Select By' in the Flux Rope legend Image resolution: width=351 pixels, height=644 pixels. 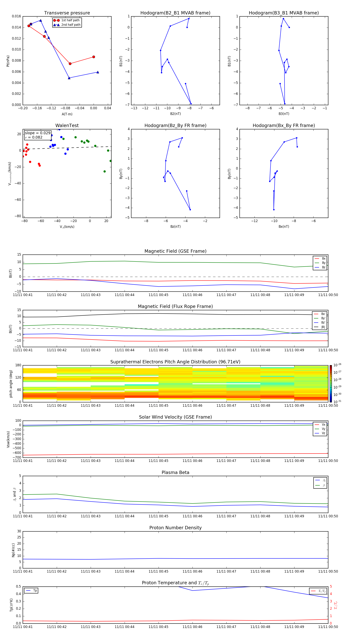320,318
